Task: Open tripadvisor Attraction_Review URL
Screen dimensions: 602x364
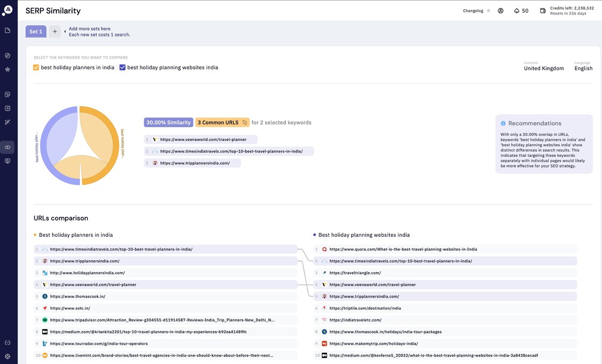Action: click(166, 320)
